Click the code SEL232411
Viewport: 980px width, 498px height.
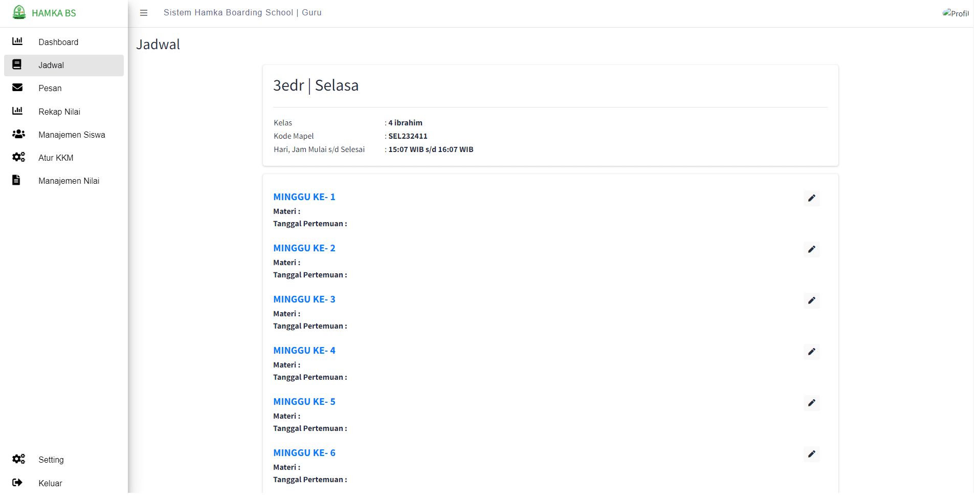tap(408, 136)
